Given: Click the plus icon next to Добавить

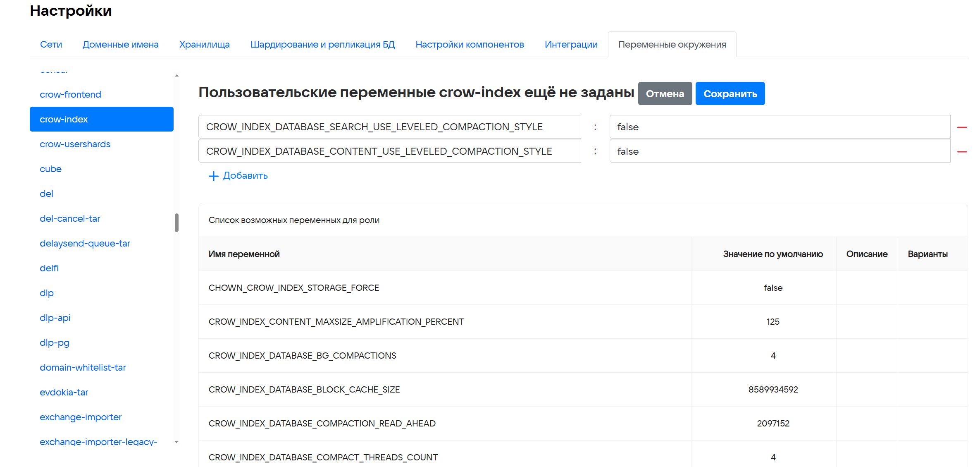Looking at the screenshot, I should (x=213, y=176).
